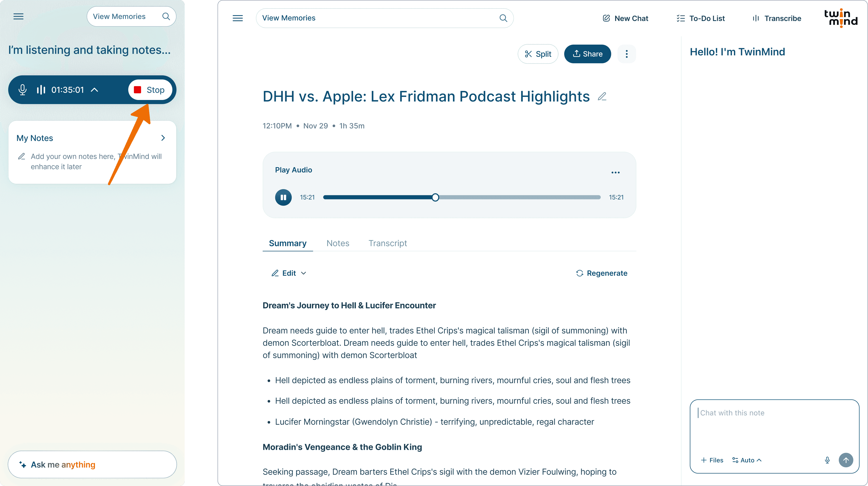
Task: Click search magnifier in main search bar
Action: 504,18
